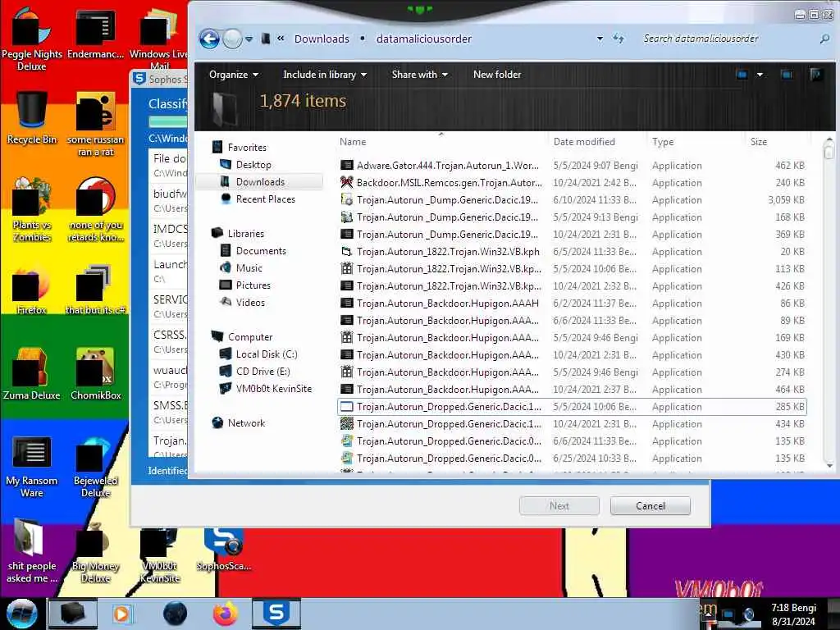
Task: Click the Next button in Sophos dialog
Action: point(559,505)
